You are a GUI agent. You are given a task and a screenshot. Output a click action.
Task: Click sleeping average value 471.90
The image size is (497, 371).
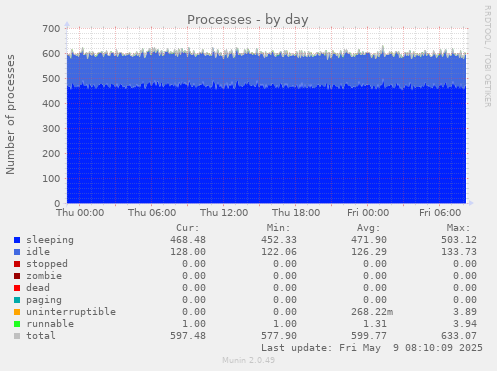(x=369, y=240)
